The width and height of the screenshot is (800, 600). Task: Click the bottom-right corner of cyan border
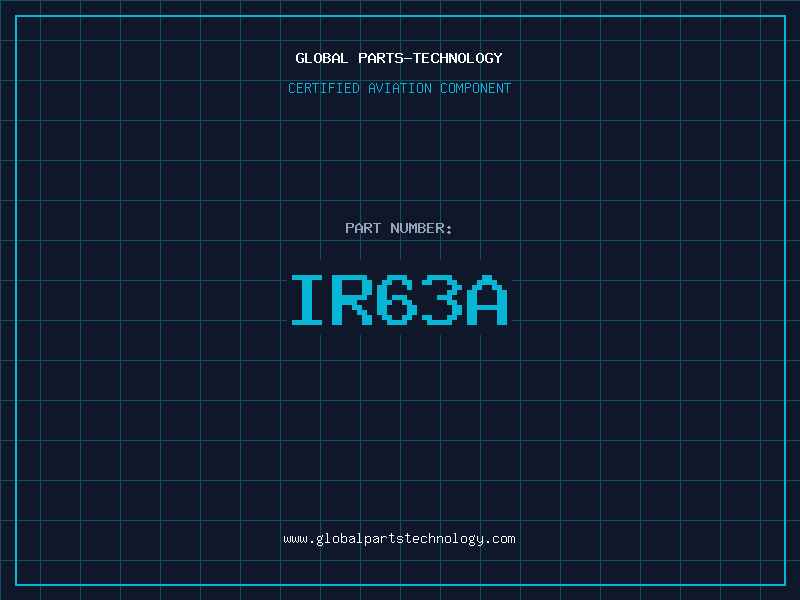coord(785,585)
